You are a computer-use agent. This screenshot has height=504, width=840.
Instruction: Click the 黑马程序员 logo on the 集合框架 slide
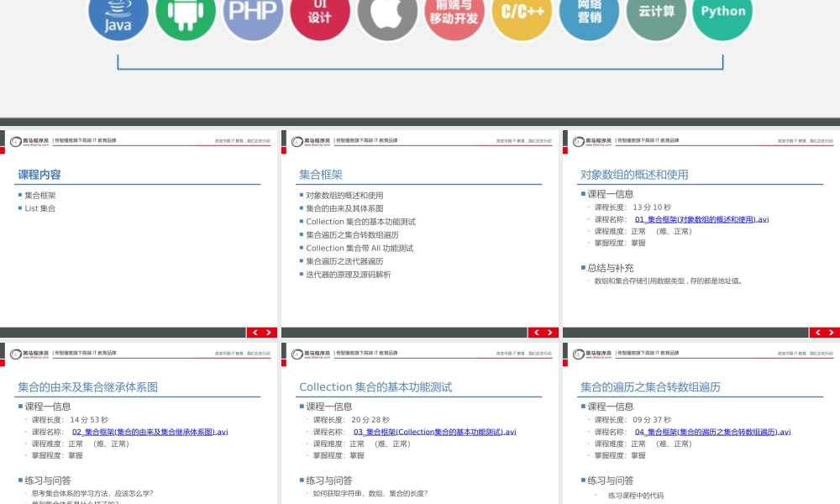tap(311, 139)
